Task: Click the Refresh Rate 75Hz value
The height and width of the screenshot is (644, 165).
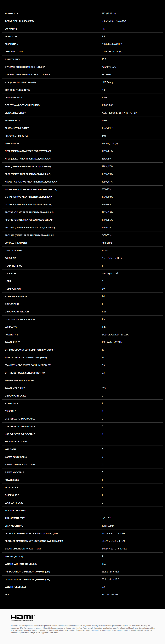Action: point(104,120)
